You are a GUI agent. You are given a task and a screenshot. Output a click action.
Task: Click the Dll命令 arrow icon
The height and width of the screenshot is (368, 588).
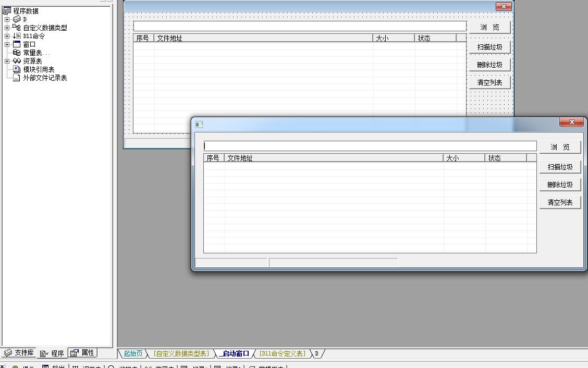17,36
